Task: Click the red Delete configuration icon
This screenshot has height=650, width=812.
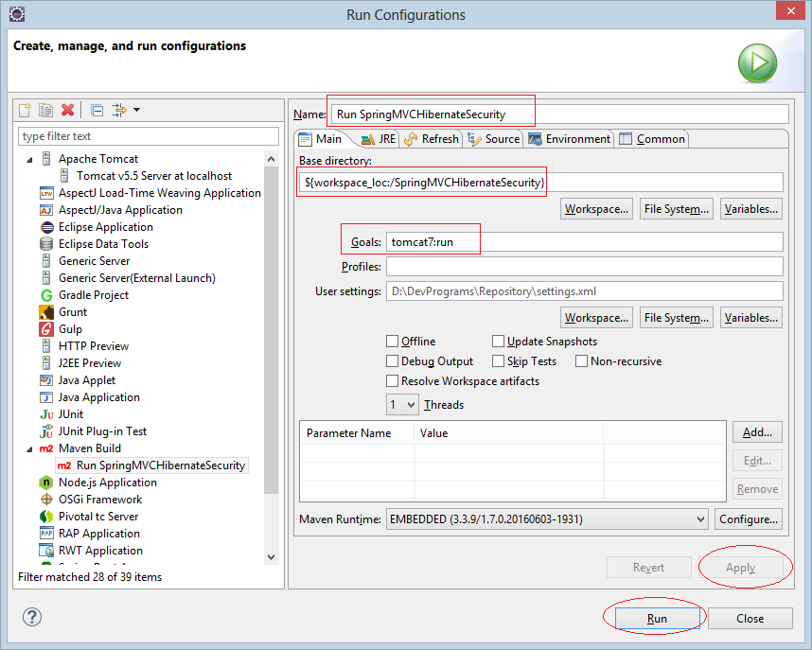Action: 67,110
